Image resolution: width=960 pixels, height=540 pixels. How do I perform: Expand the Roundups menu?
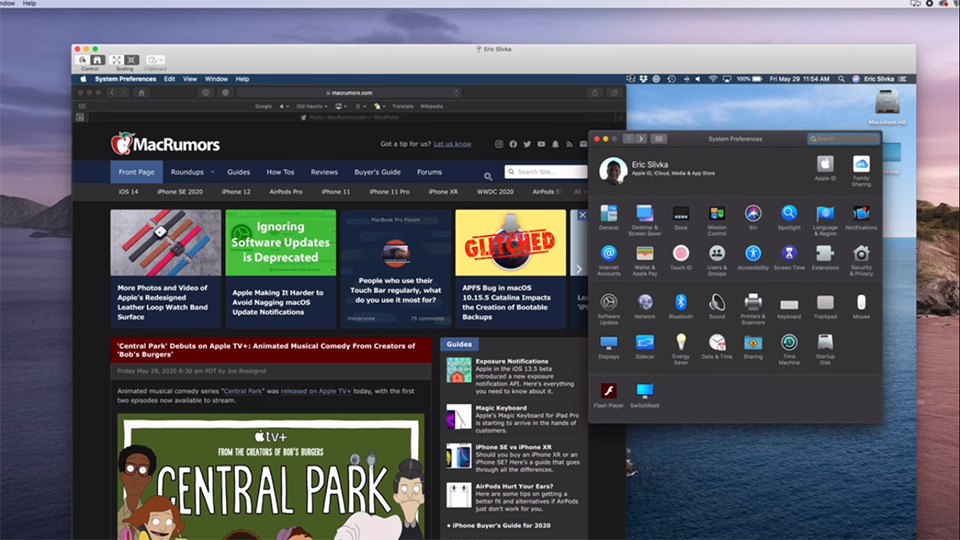click(192, 172)
